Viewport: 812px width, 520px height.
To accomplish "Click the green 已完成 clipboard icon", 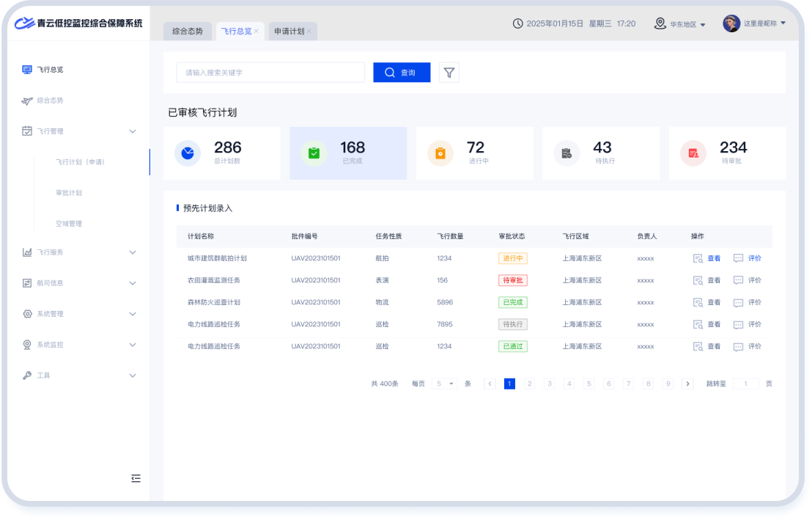I will [x=314, y=153].
